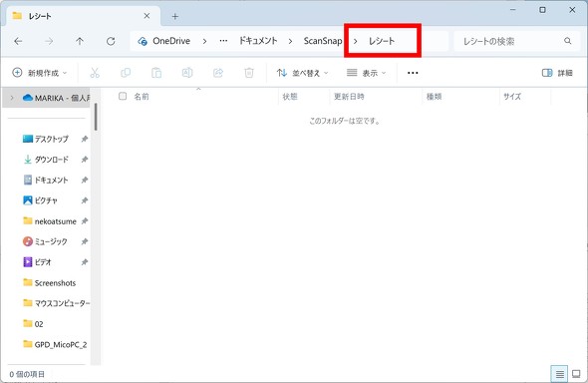Open the 並べ替え sort dropdown
This screenshot has width=588, height=383.
[x=302, y=73]
